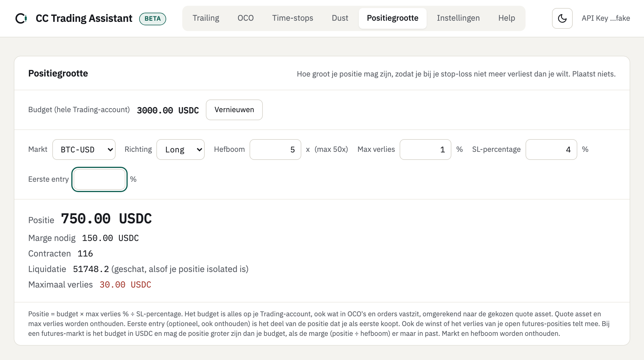Open the Trailing tab
The width and height of the screenshot is (644, 360).
(206, 18)
